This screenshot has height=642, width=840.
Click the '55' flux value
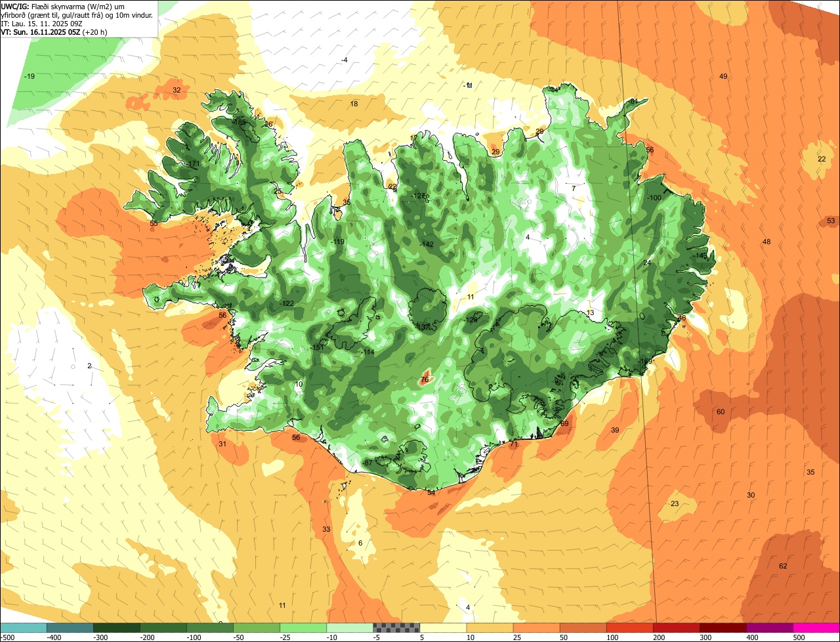tap(154, 224)
